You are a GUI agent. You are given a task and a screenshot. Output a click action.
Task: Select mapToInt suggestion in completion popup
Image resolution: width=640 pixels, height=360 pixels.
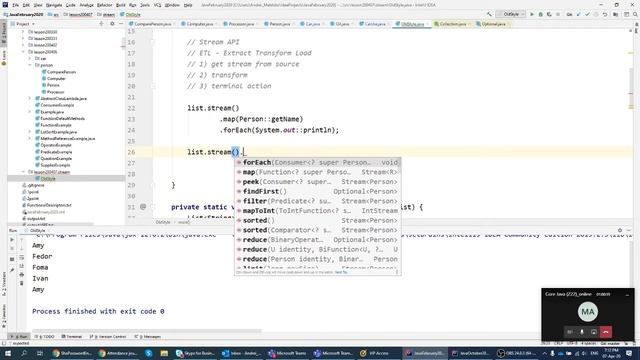click(318, 211)
